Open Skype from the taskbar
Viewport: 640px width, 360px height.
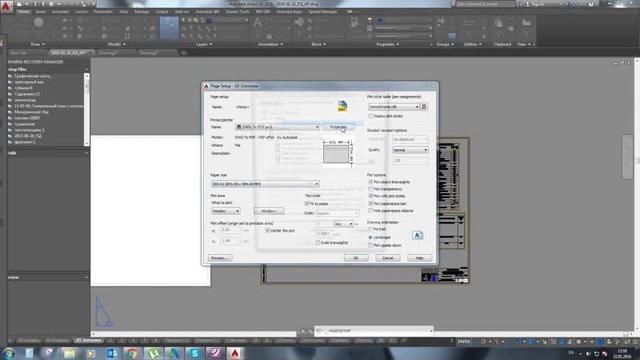[195, 353]
